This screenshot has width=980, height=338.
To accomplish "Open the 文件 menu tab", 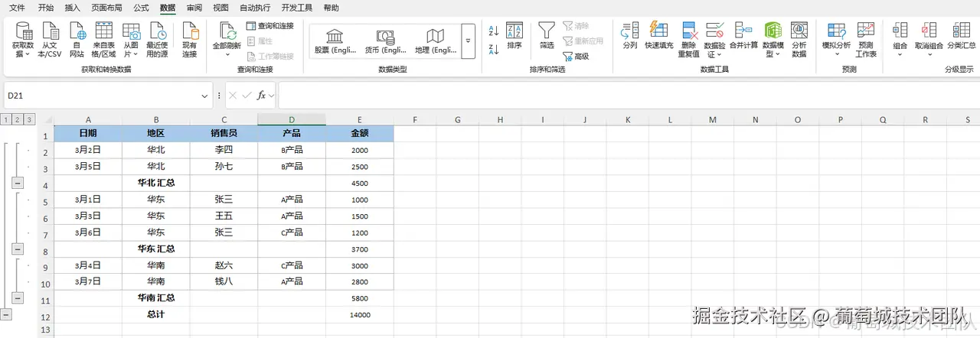I will (x=17, y=8).
